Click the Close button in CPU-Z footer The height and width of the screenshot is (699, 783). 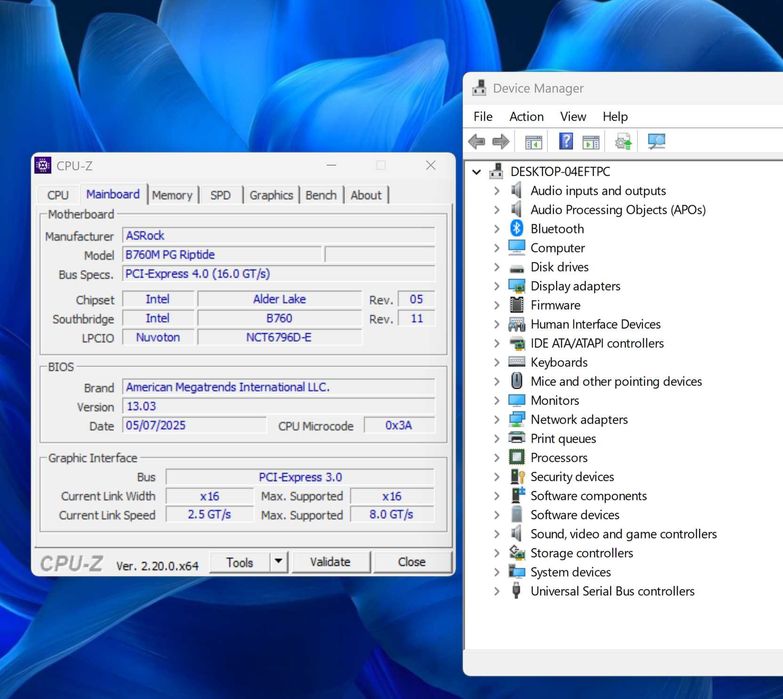pos(412,562)
